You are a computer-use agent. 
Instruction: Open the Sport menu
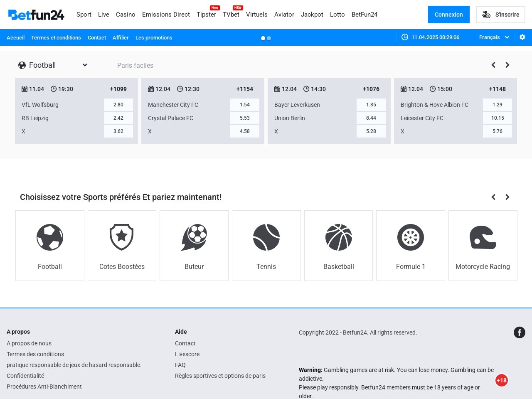84,15
